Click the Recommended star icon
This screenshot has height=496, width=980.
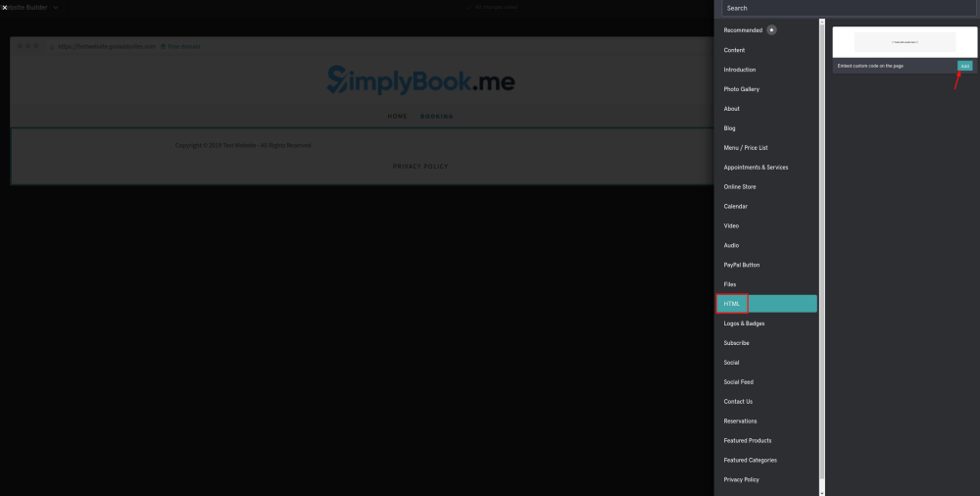(x=772, y=30)
